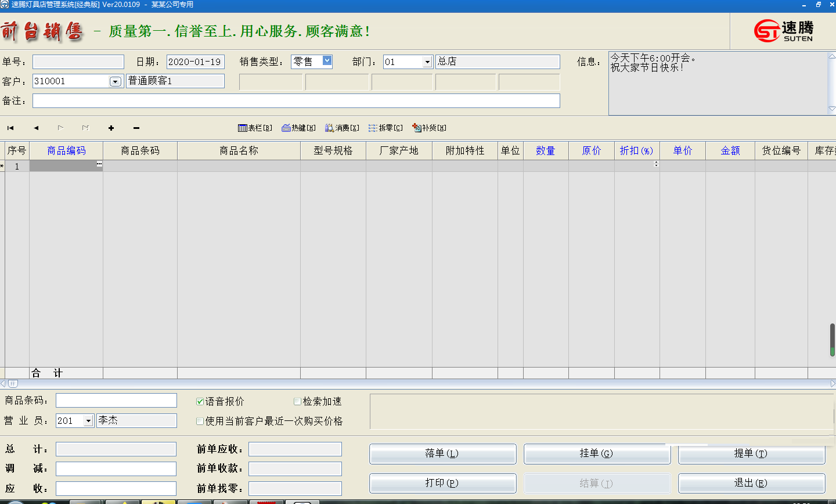The image size is (836, 504).
Task: Enable the 检索加速 search acceleration option
Action: [297, 401]
